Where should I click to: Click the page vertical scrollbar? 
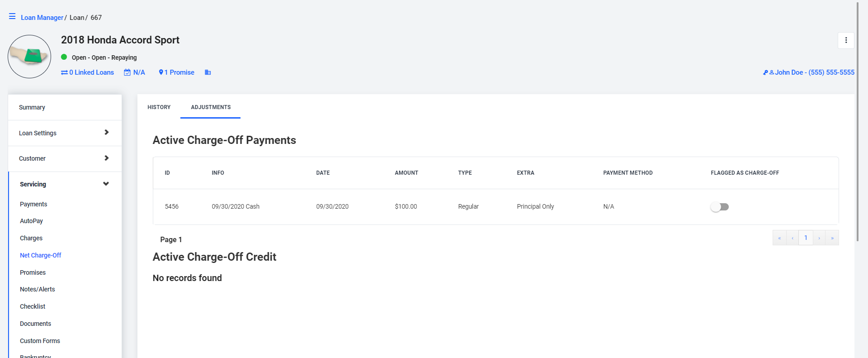(x=858, y=121)
